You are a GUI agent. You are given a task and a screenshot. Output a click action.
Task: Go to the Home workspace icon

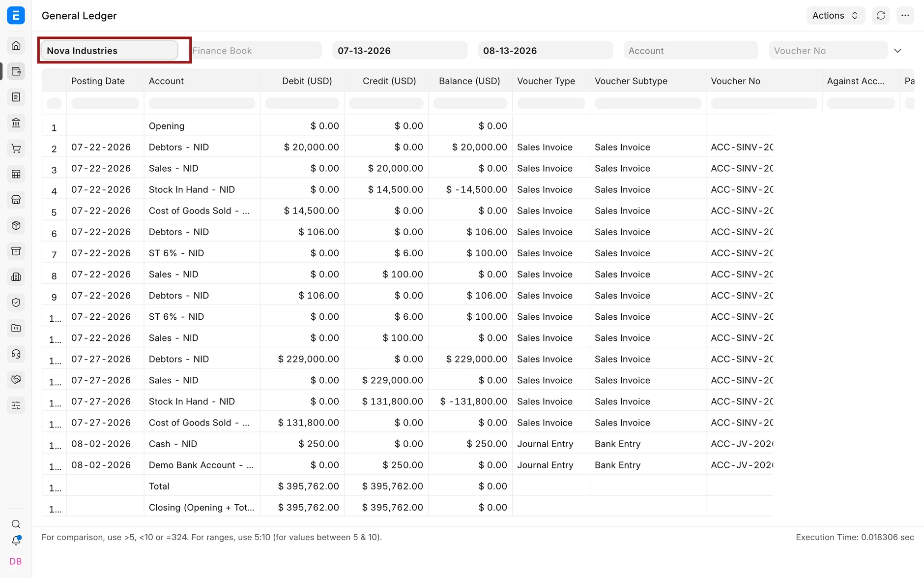point(16,46)
